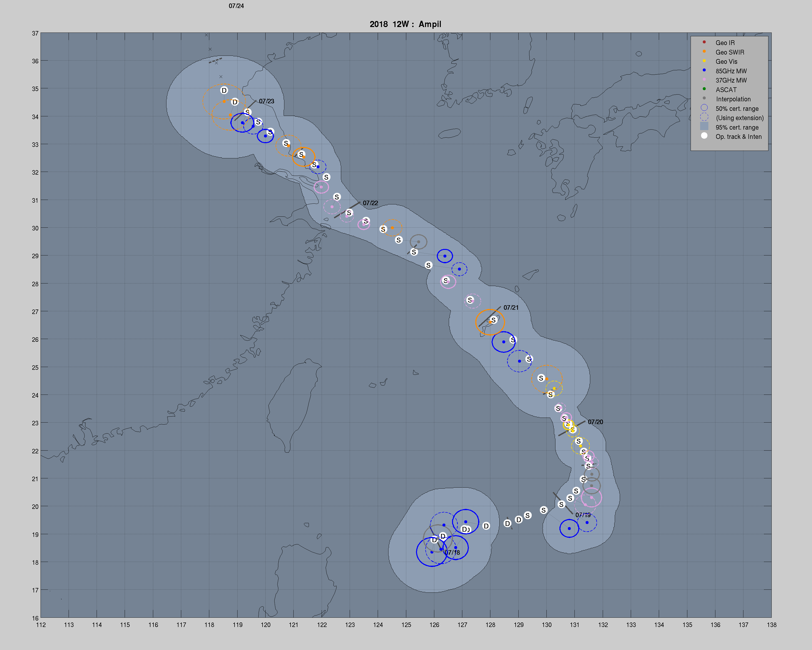The width and height of the screenshot is (812, 650).
Task: Click the dashed circle beside Using extension
Action: [704, 117]
